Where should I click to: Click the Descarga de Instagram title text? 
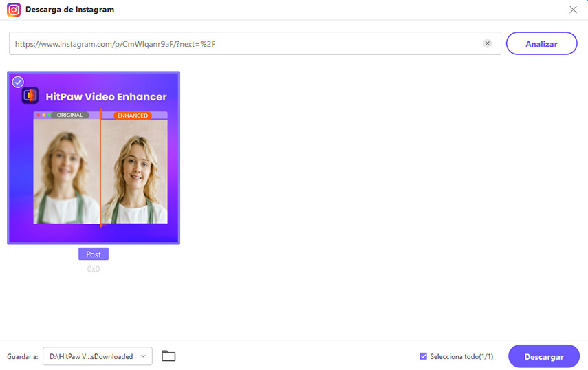tap(69, 10)
